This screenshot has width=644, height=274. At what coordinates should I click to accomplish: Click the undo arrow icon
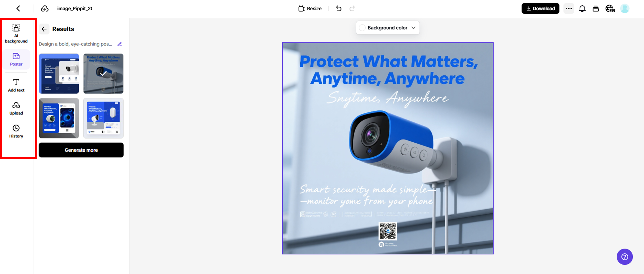click(339, 8)
